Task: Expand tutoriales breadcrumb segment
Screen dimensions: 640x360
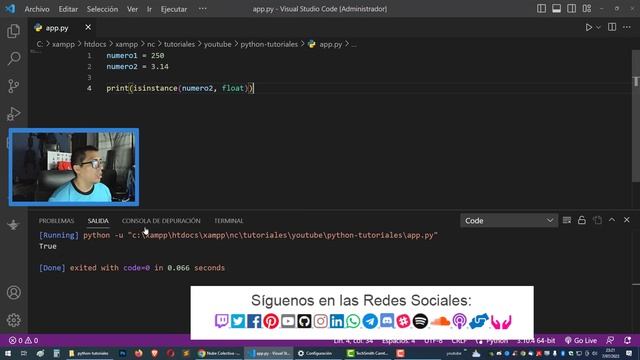Action: tap(179, 44)
